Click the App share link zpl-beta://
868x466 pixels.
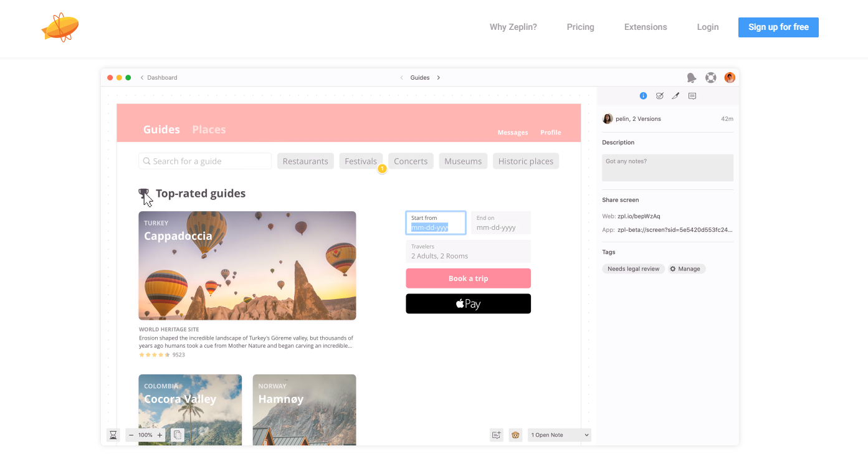[x=675, y=230]
